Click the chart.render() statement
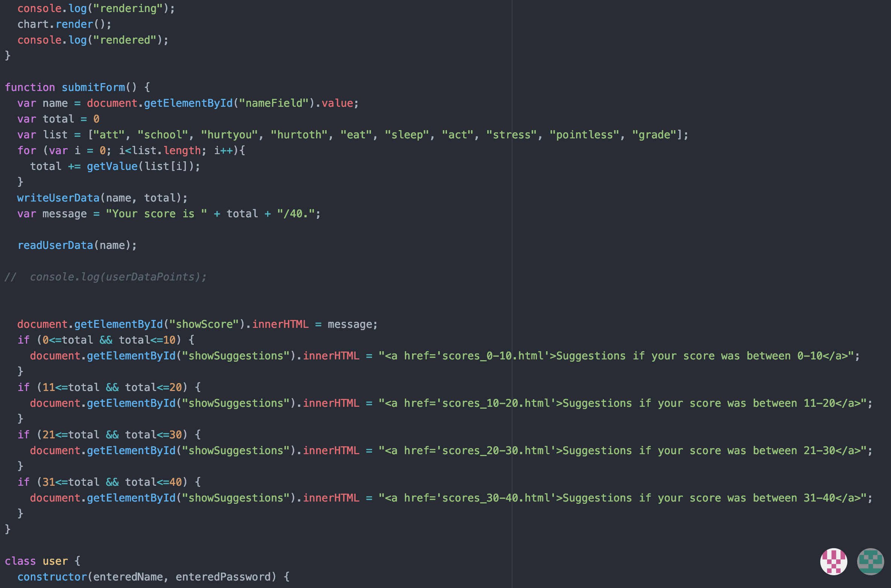 pyautogui.click(x=64, y=24)
